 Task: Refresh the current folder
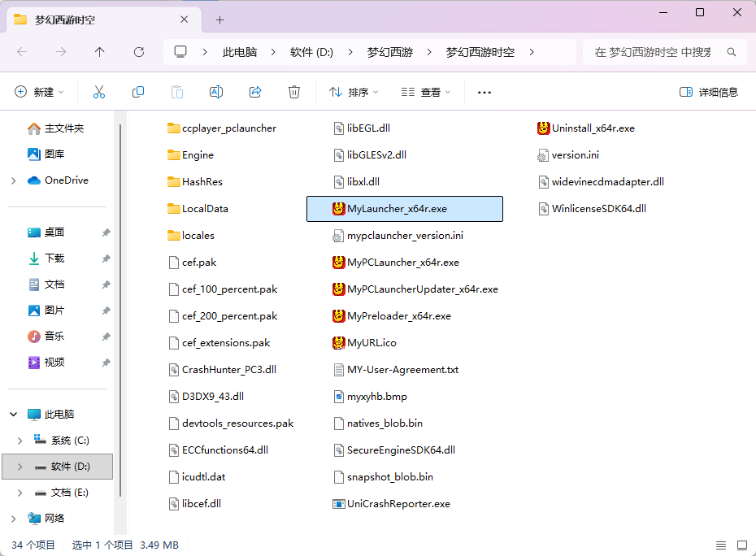click(139, 51)
